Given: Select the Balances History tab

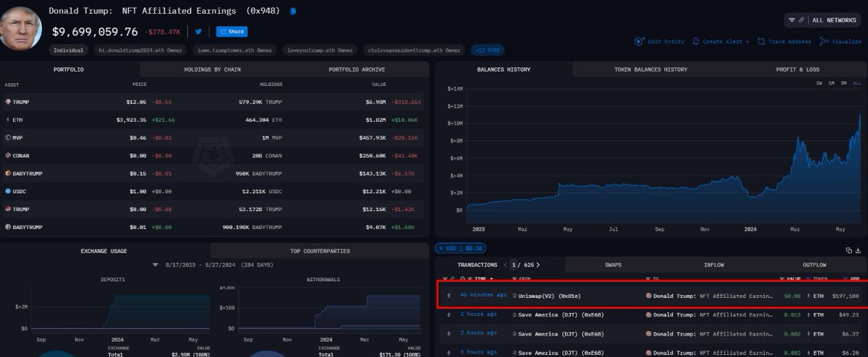Looking at the screenshot, I should click(x=503, y=69).
